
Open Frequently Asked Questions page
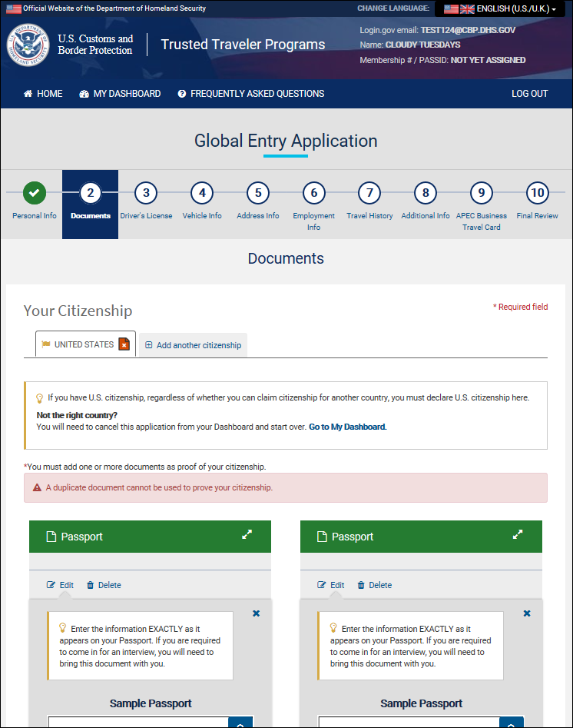click(x=250, y=94)
